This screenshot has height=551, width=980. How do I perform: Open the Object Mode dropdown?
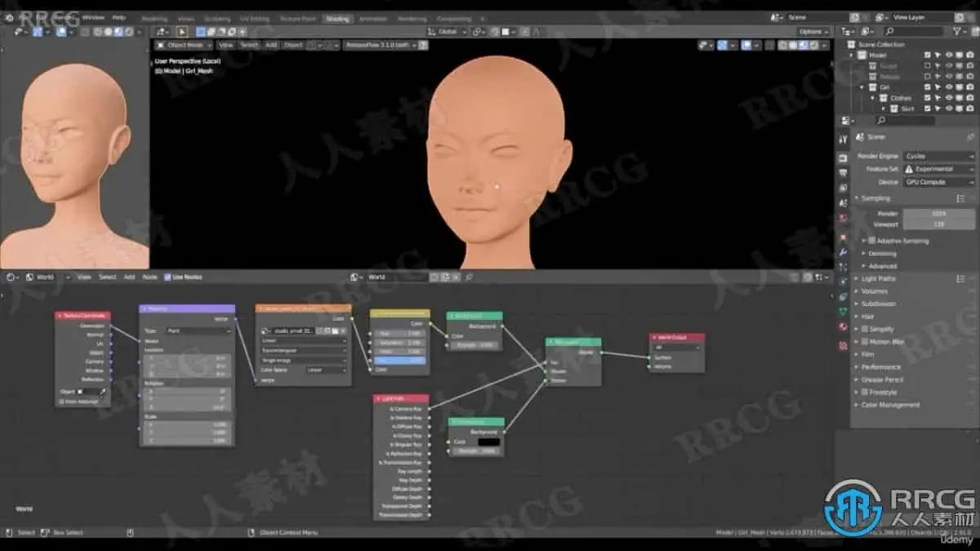coord(184,45)
